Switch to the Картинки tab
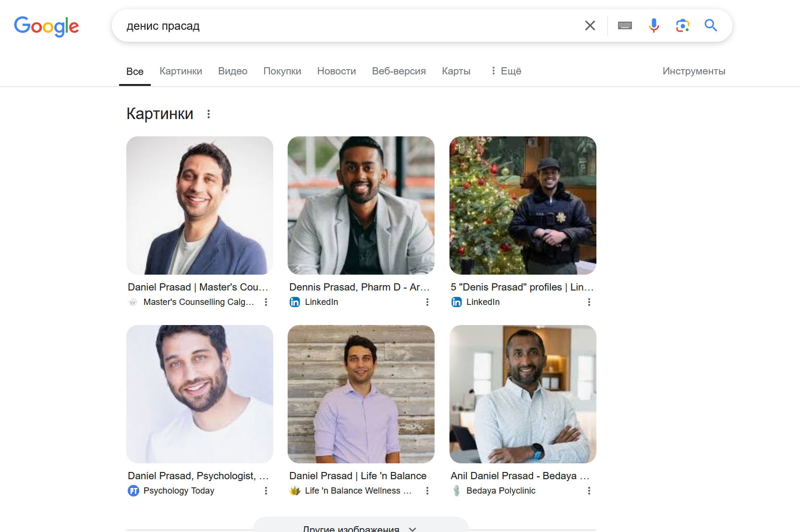 (x=181, y=71)
